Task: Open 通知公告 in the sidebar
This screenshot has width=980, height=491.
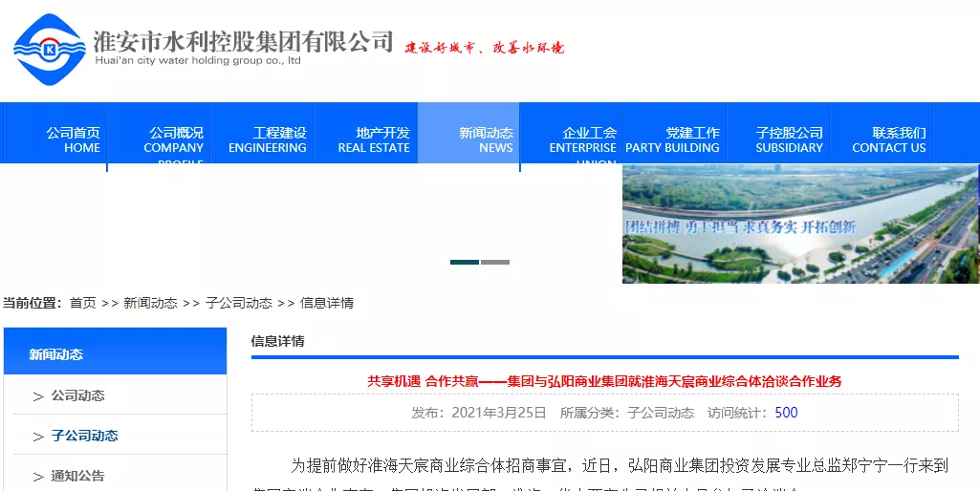Action: (77, 476)
